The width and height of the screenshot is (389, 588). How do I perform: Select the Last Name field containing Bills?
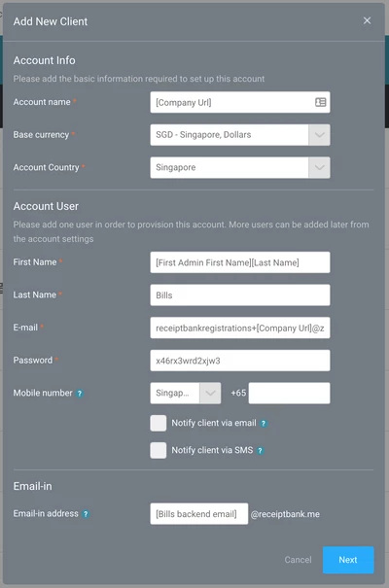(240, 294)
